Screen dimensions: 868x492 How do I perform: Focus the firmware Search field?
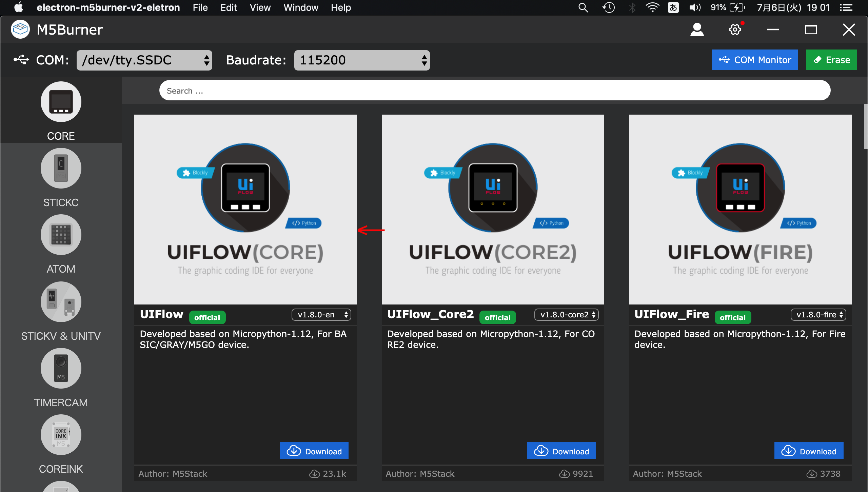pyautogui.click(x=495, y=91)
